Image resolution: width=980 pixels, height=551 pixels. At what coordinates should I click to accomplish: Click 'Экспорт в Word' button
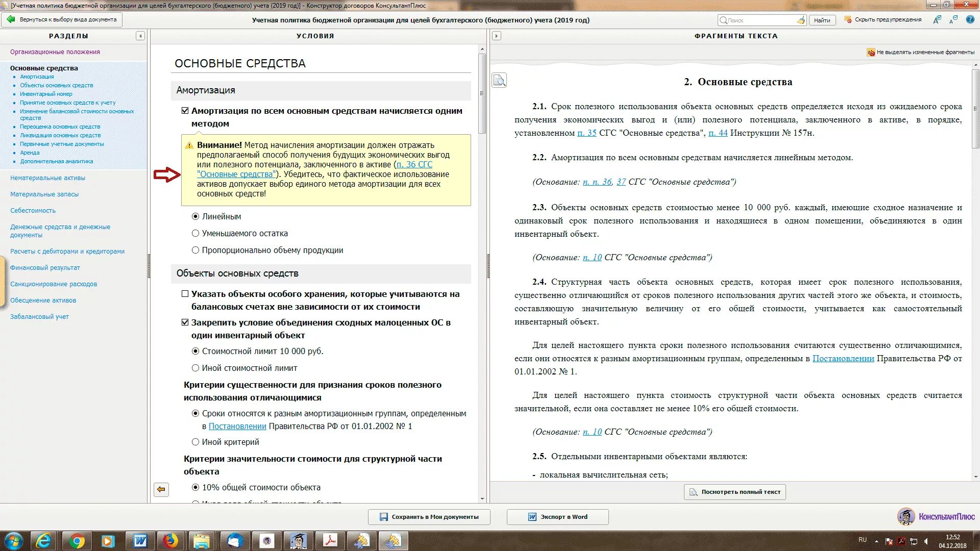pyautogui.click(x=557, y=517)
